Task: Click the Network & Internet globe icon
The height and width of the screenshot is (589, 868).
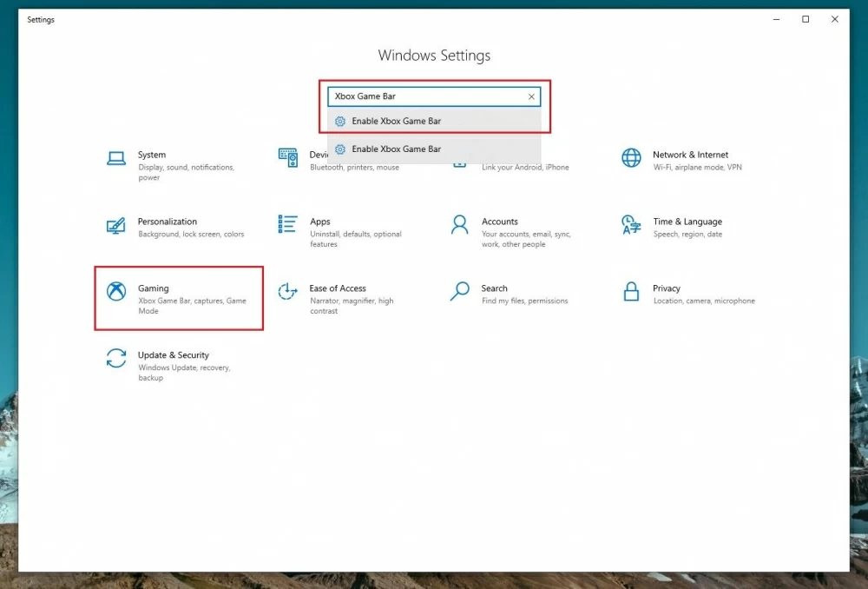Action: point(631,158)
